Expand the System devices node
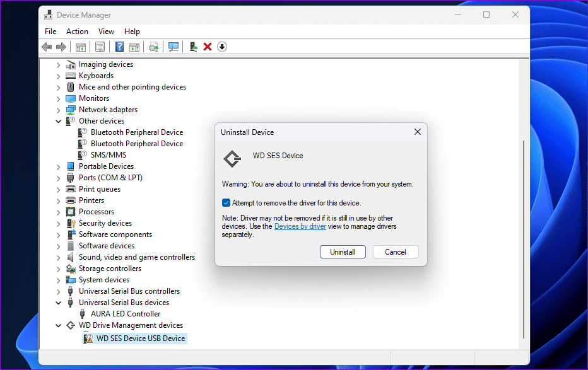Viewport: 588px width, 370px height. pyautogui.click(x=58, y=280)
